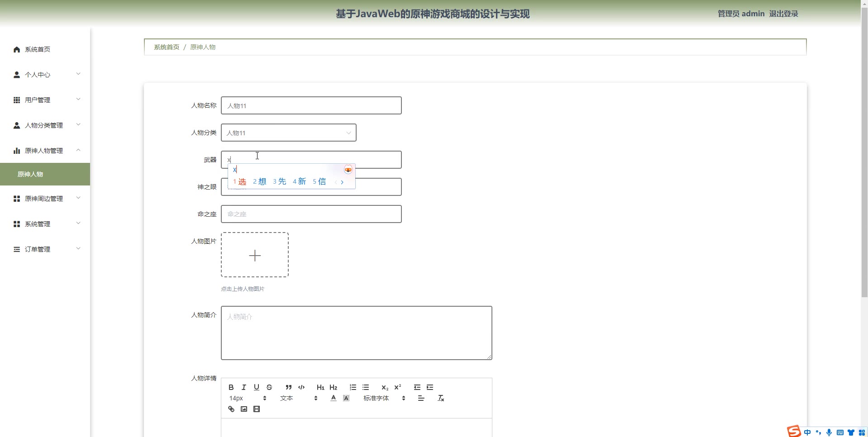Create an ordered numbered list
The image size is (868, 437).
coord(353,387)
